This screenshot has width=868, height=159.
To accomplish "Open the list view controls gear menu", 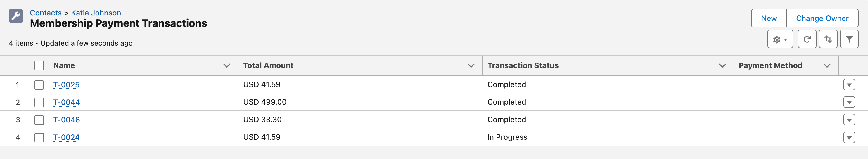I will 780,39.
